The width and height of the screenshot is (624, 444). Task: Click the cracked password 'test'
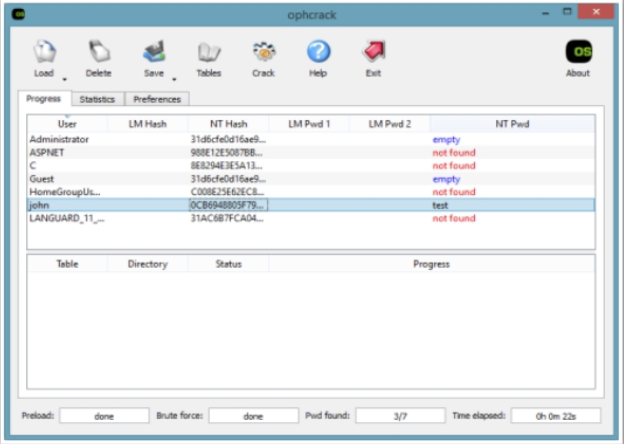click(440, 205)
